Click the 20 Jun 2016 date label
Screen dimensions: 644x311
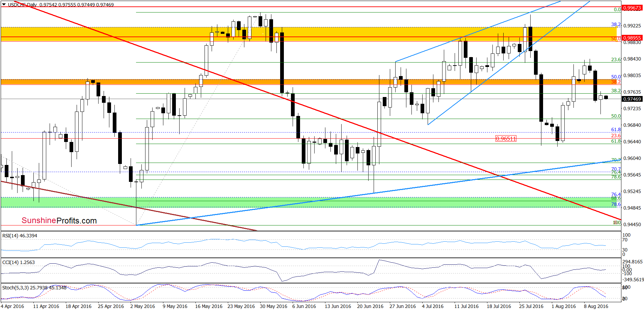370,306
